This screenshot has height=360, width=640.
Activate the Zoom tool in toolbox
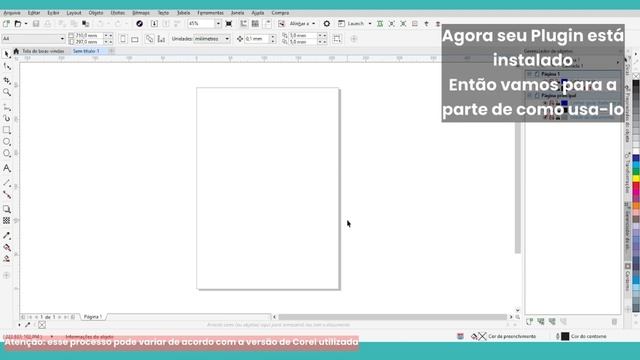point(7,93)
